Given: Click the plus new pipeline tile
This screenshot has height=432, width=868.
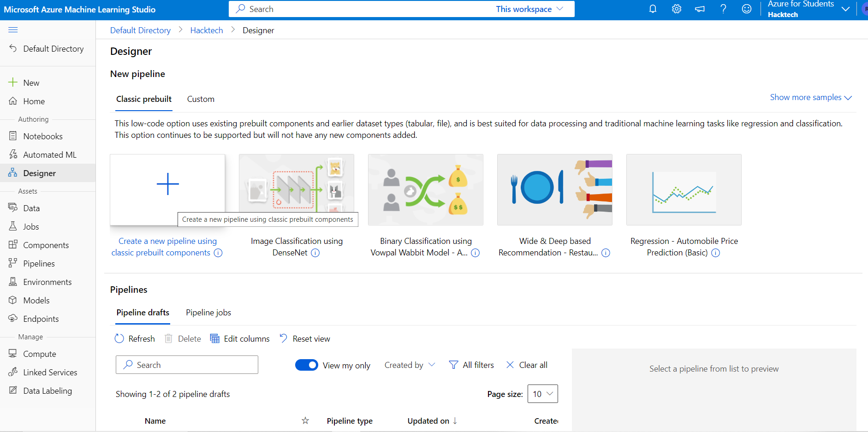Looking at the screenshot, I should coord(167,189).
